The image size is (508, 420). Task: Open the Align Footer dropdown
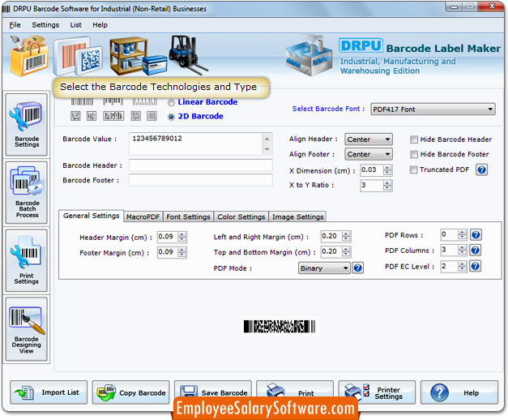click(x=369, y=154)
